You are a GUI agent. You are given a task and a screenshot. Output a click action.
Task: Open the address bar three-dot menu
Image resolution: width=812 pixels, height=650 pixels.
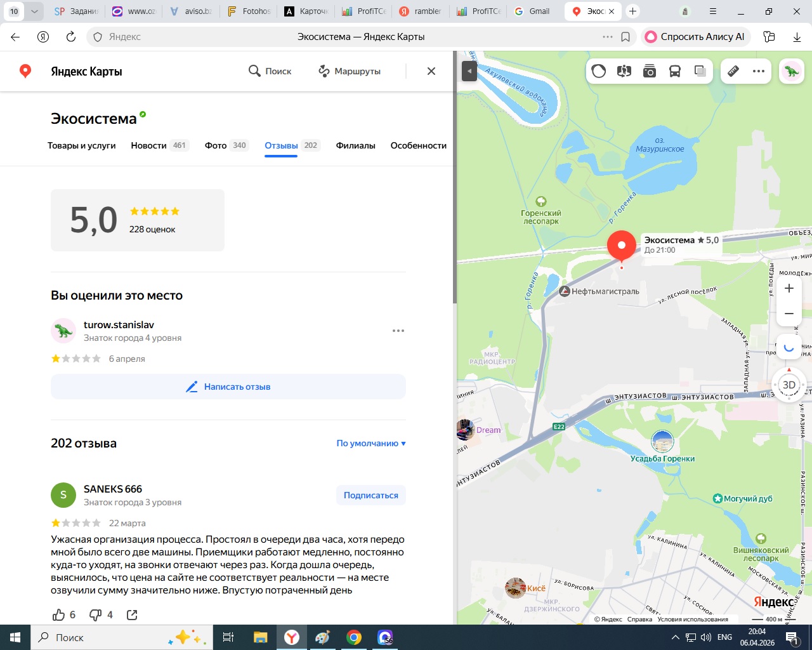pyautogui.click(x=608, y=37)
